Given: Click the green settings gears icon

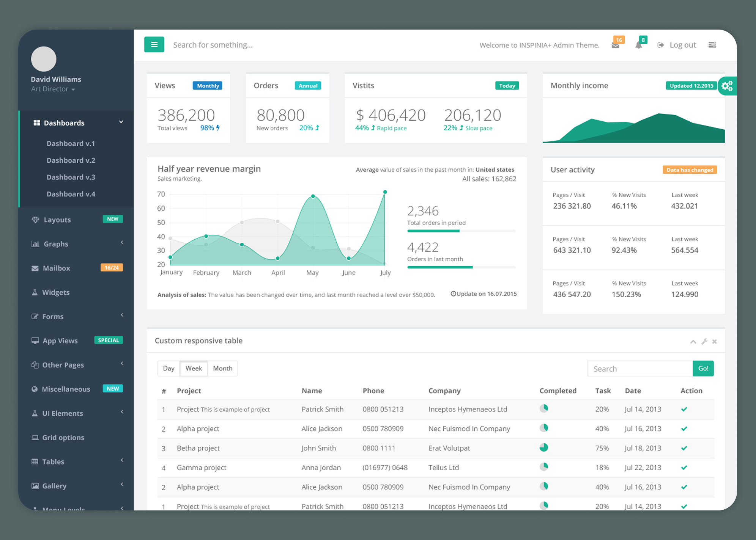Looking at the screenshot, I should click(x=727, y=86).
